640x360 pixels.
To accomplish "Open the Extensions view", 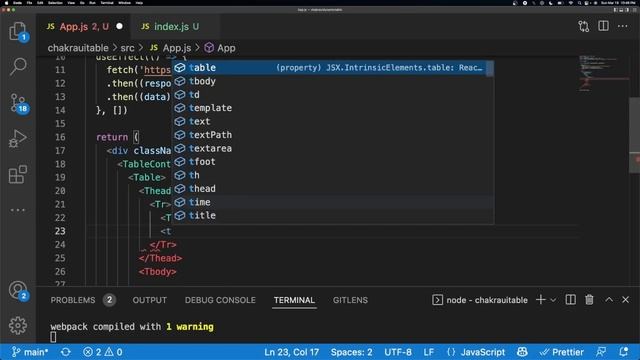I will click(18, 174).
